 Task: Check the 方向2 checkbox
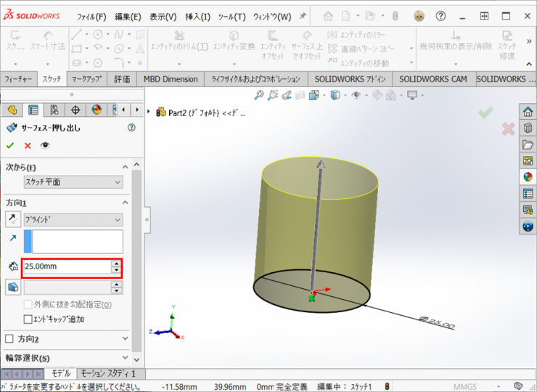pos(9,339)
